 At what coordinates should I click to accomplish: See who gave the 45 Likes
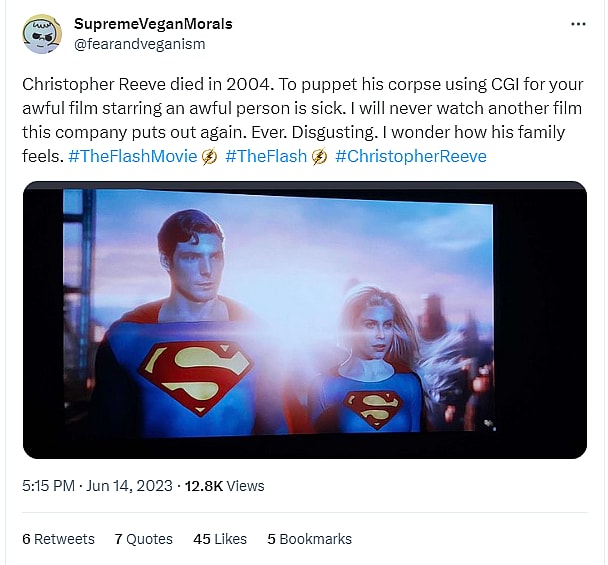[x=220, y=538]
